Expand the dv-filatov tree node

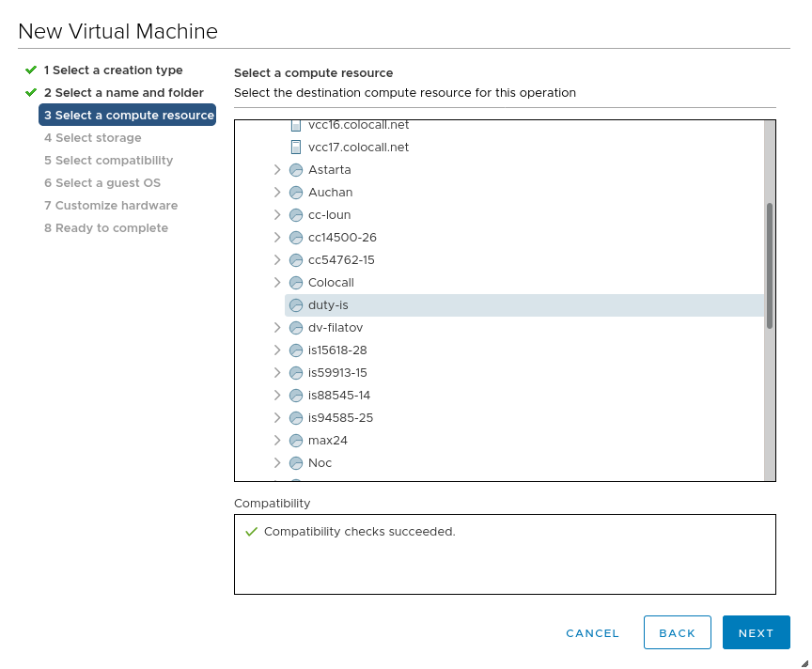point(277,328)
